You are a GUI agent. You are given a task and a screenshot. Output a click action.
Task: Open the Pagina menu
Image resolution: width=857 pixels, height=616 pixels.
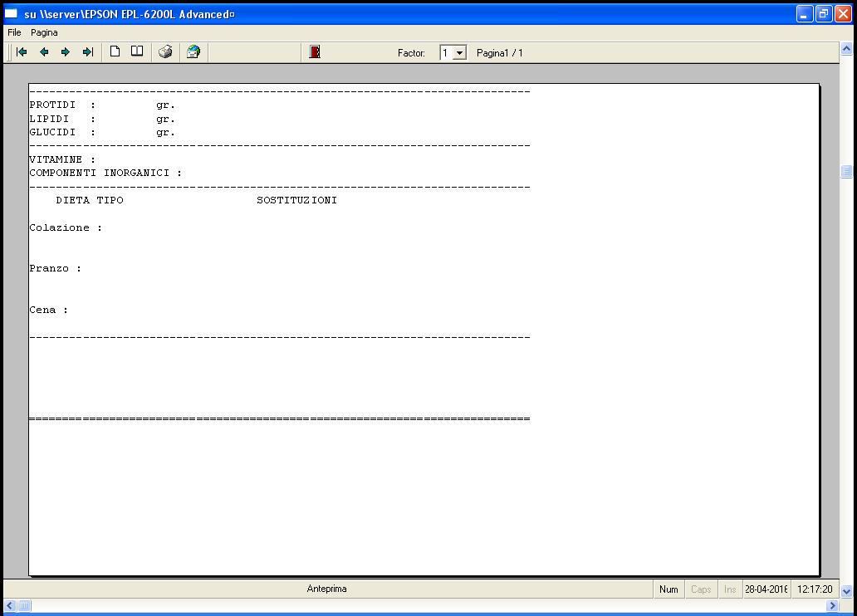coord(44,32)
